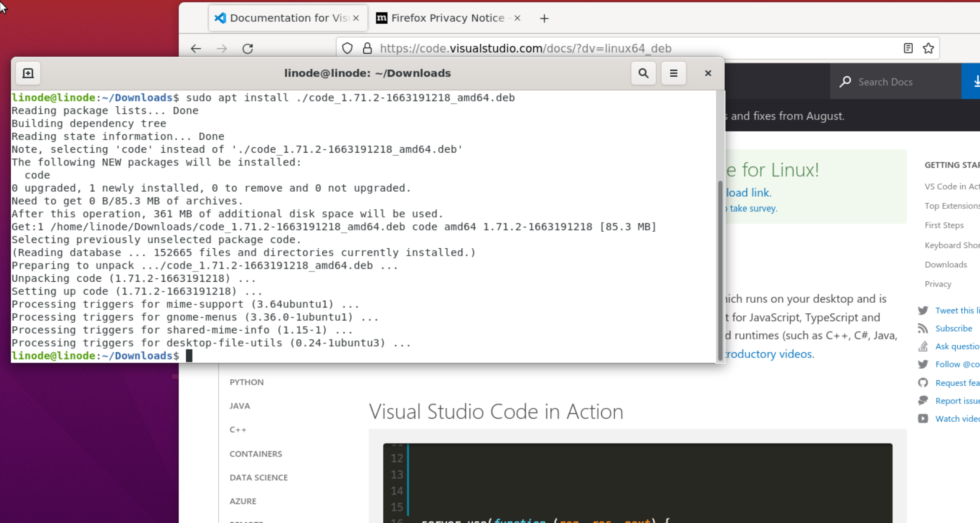
Task: Toggle reader view in the address bar
Action: pyautogui.click(x=908, y=48)
